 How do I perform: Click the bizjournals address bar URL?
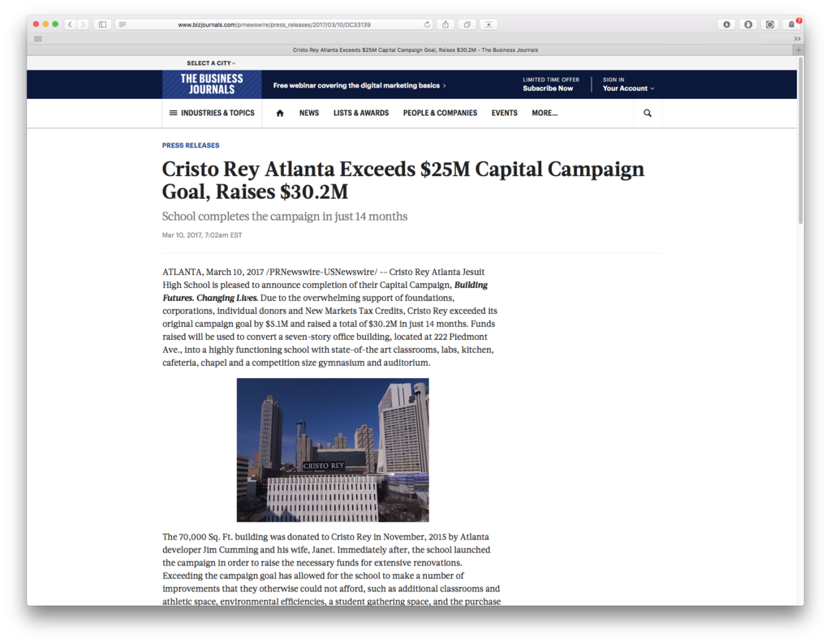[x=274, y=24]
